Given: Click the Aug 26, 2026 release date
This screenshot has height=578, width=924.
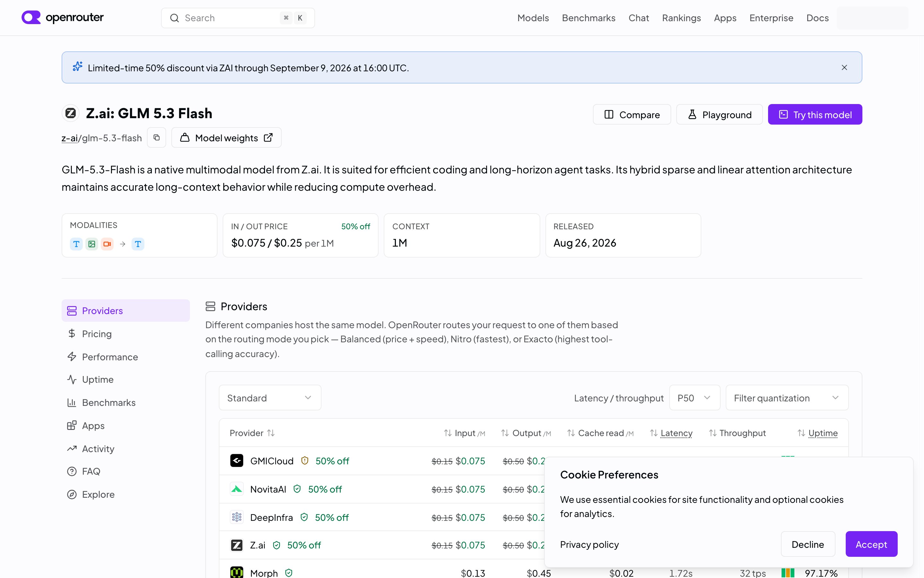Looking at the screenshot, I should [x=585, y=243].
